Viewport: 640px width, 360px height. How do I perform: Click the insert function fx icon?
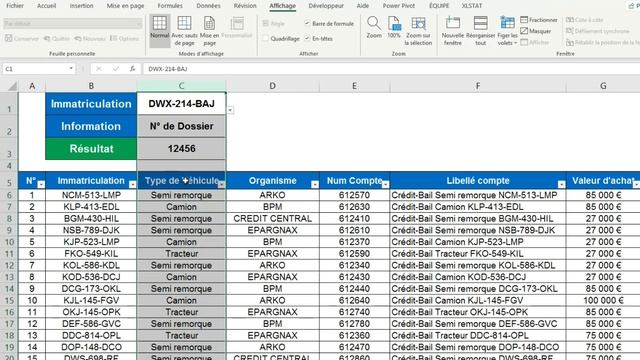pos(132,69)
